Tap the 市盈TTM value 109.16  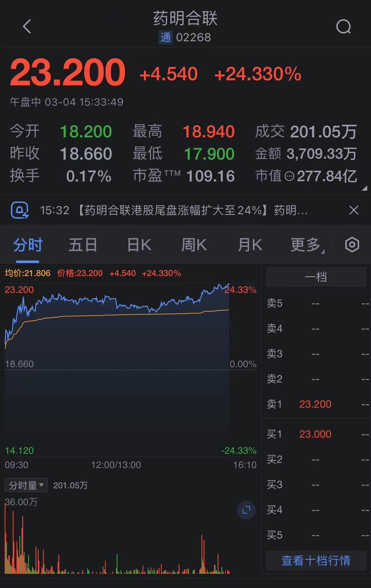point(211,176)
